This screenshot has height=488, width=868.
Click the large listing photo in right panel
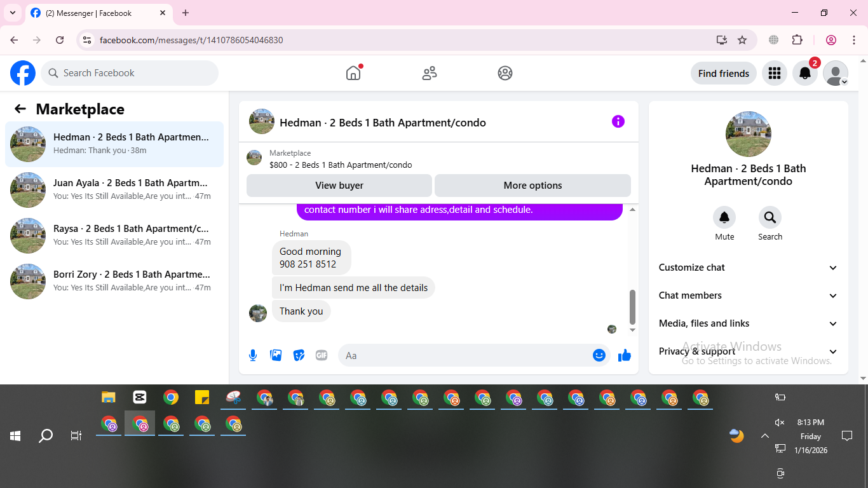[x=749, y=134]
